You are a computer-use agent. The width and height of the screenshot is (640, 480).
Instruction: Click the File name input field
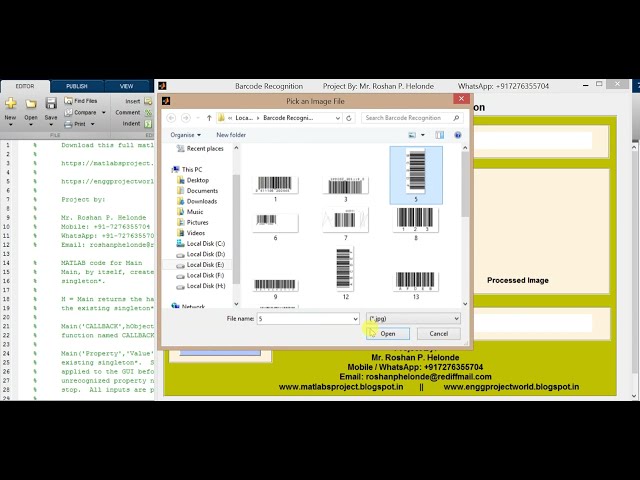[308, 319]
